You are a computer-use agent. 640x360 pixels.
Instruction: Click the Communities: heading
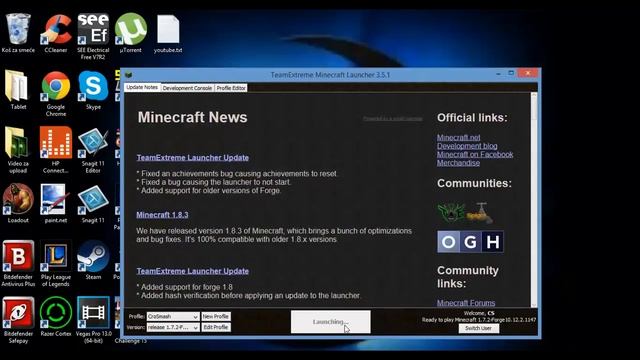474,183
